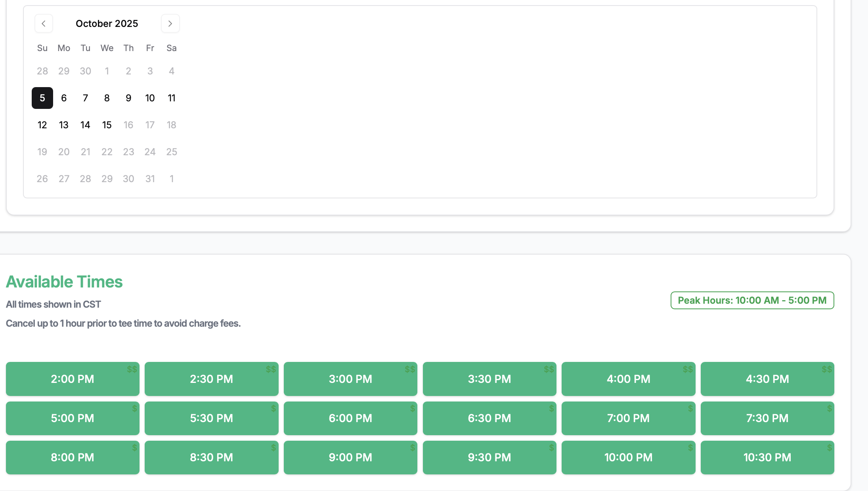Viewport: 868px width, 491px height.
Task: Select the 7:00 PM slot
Action: pyautogui.click(x=628, y=418)
